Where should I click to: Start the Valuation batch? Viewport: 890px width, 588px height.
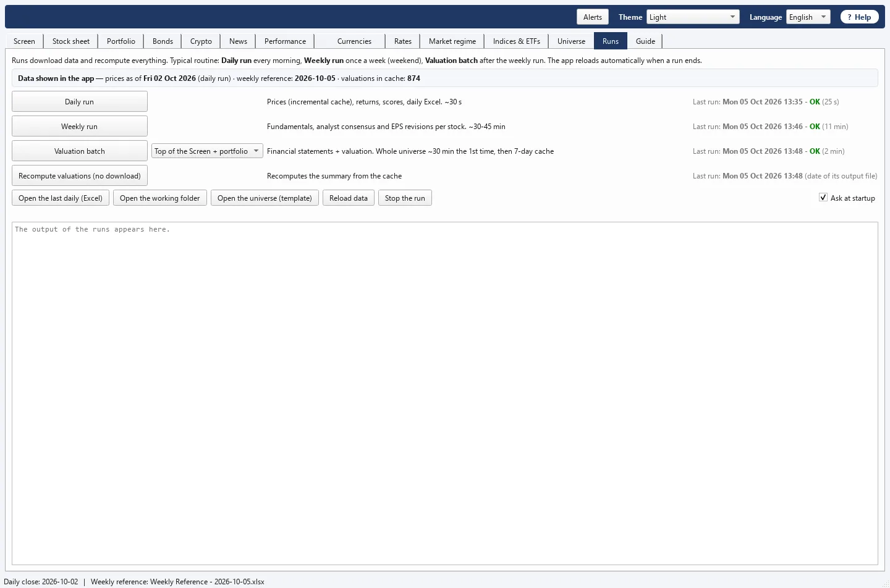pos(80,151)
